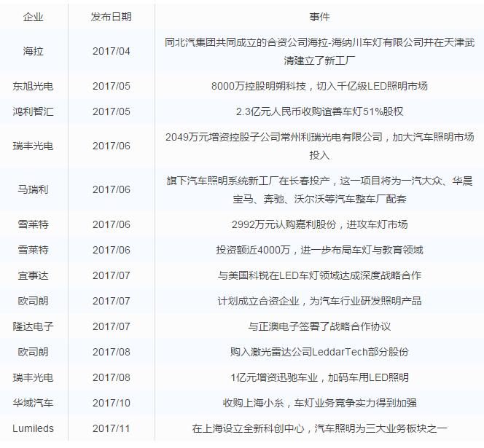Click the 2017/08 date beside 迅驰车业 event
This screenshot has width=484, height=448.
pos(111,377)
